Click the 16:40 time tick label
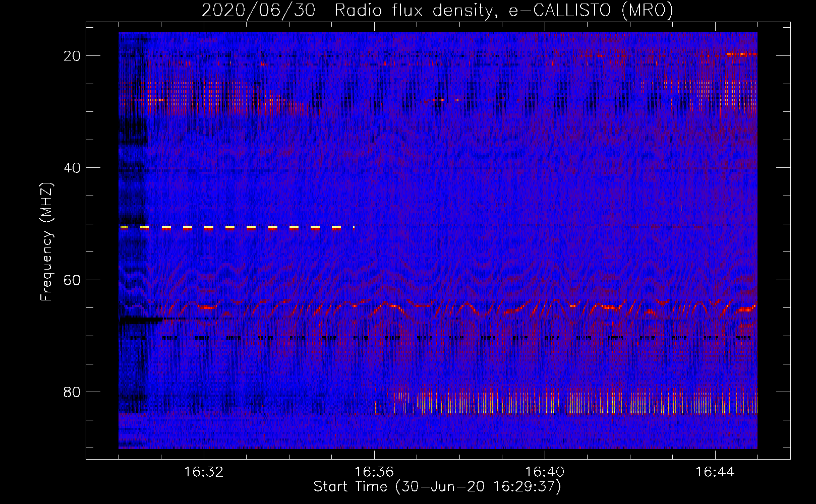Viewport: 816px width, 504px height. click(545, 472)
